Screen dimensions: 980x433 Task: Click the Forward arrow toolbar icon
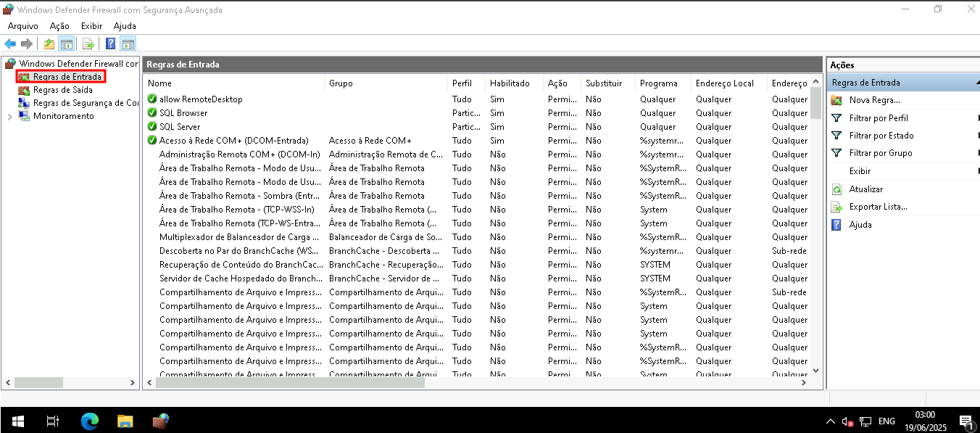27,44
